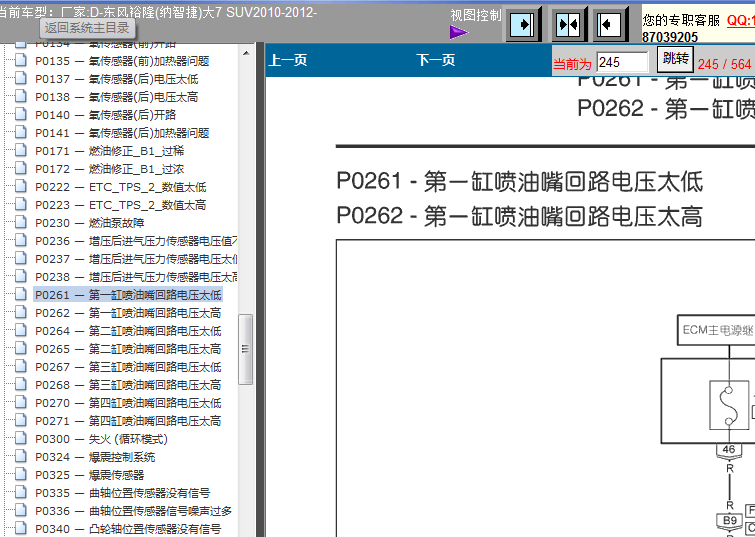Click the tree scrollbar up arrow

[246, 53]
